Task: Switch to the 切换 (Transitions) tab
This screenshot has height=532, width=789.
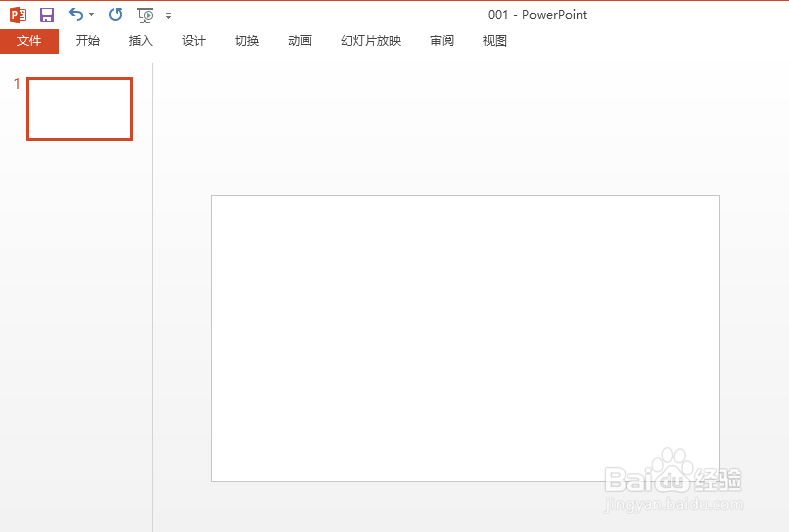Action: click(x=247, y=41)
